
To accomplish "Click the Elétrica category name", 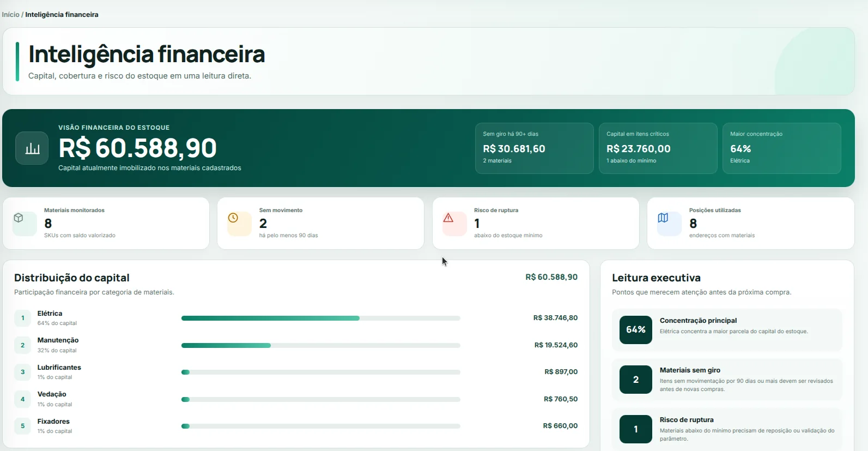I will tap(50, 314).
